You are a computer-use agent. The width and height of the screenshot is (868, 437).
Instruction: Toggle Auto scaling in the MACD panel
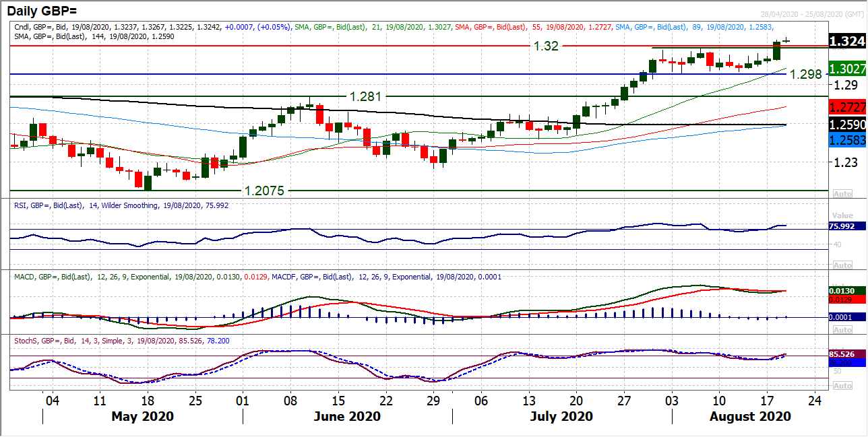click(842, 330)
